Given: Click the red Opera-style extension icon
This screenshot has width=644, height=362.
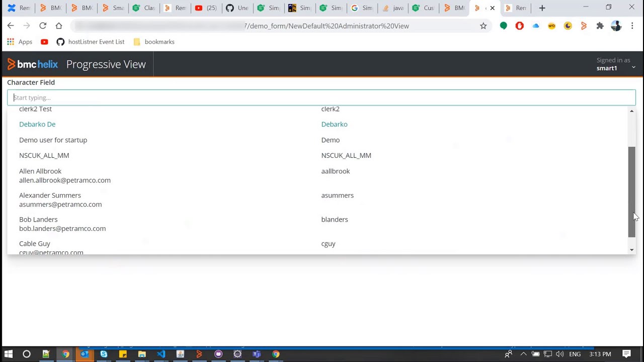Looking at the screenshot, I should coord(519,26).
